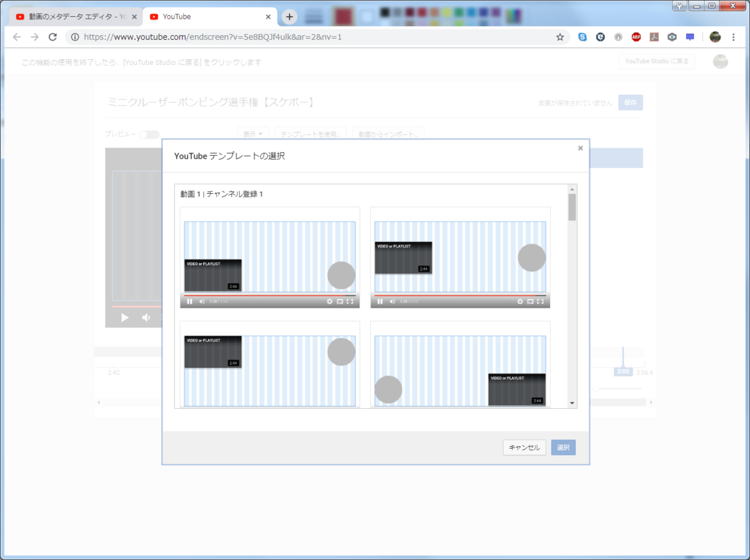
Task: Bookmark this page with the star icon
Action: pyautogui.click(x=560, y=37)
